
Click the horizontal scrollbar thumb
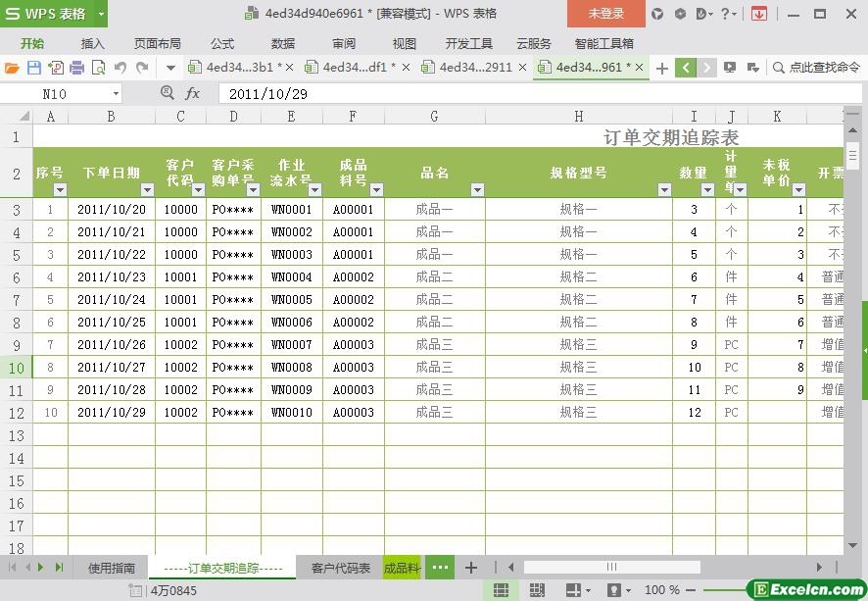coord(611,567)
